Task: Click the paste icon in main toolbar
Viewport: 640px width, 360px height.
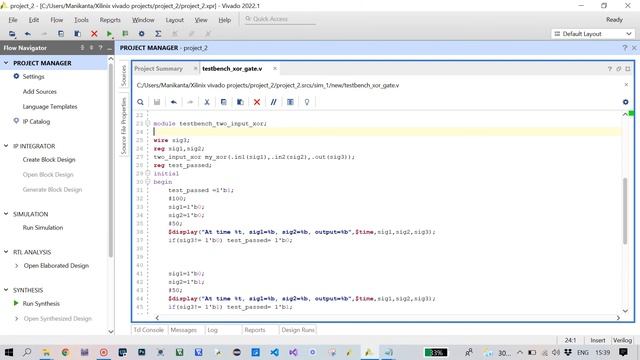Action: (77, 34)
